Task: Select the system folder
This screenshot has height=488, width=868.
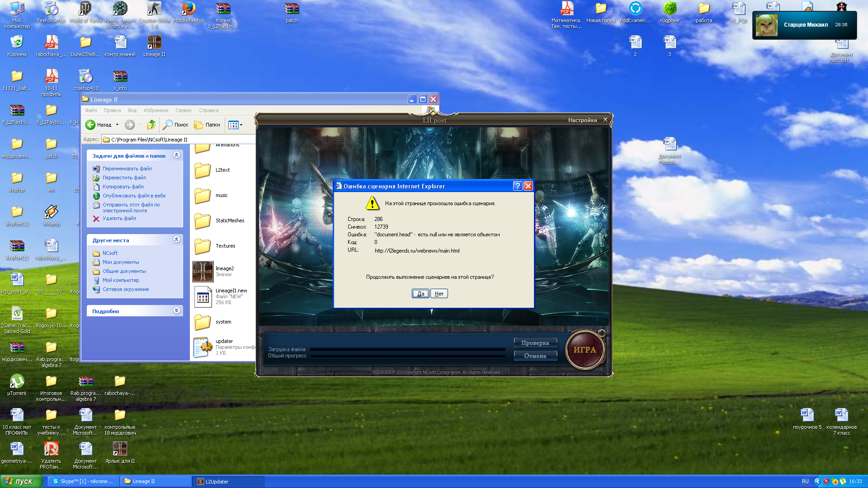Action: [x=213, y=322]
